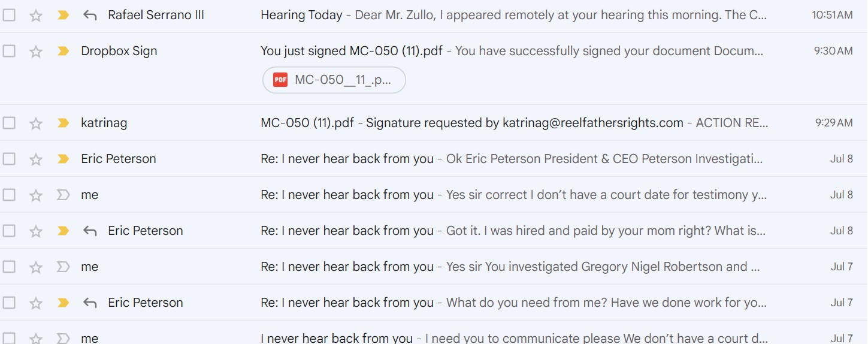The image size is (868, 344).
Task: Star the "Ok Eric Peterson President" email
Action: pyautogui.click(x=36, y=159)
